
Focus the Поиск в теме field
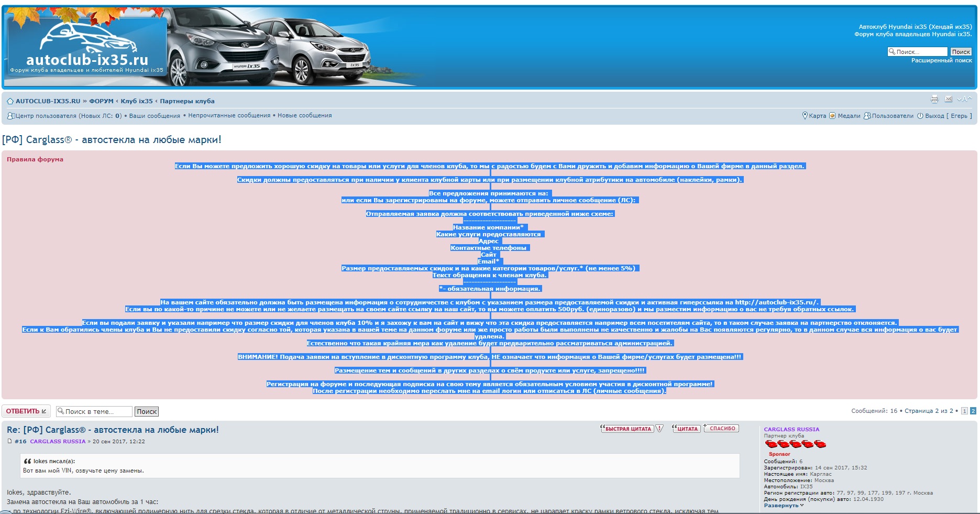coord(94,411)
